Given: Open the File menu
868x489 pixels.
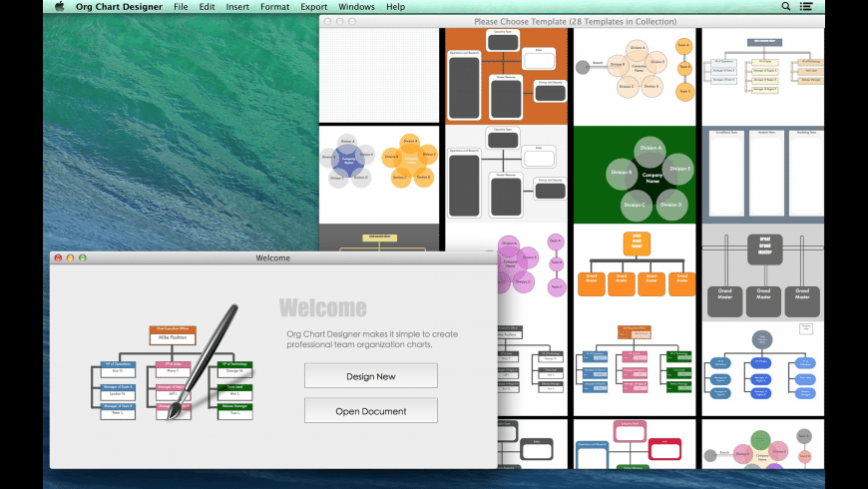Looking at the screenshot, I should [181, 7].
